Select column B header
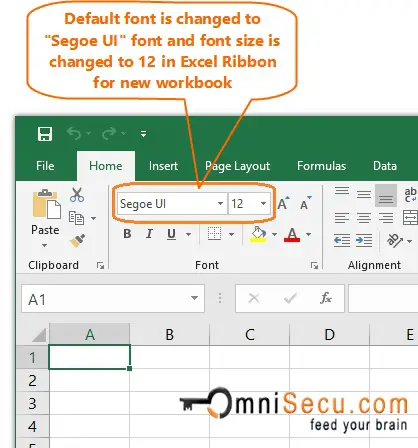The height and width of the screenshot is (448, 418). click(x=169, y=334)
